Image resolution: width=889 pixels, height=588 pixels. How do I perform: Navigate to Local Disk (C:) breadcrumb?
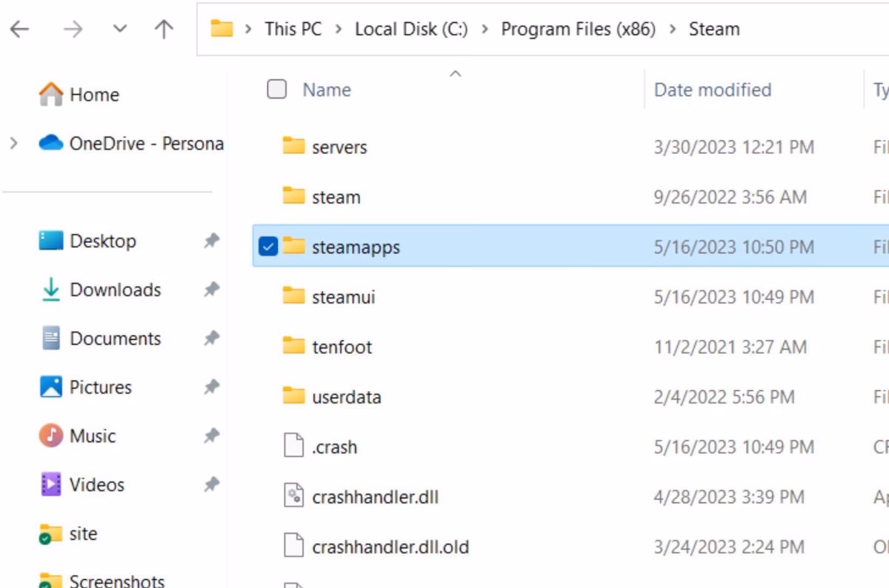[410, 29]
